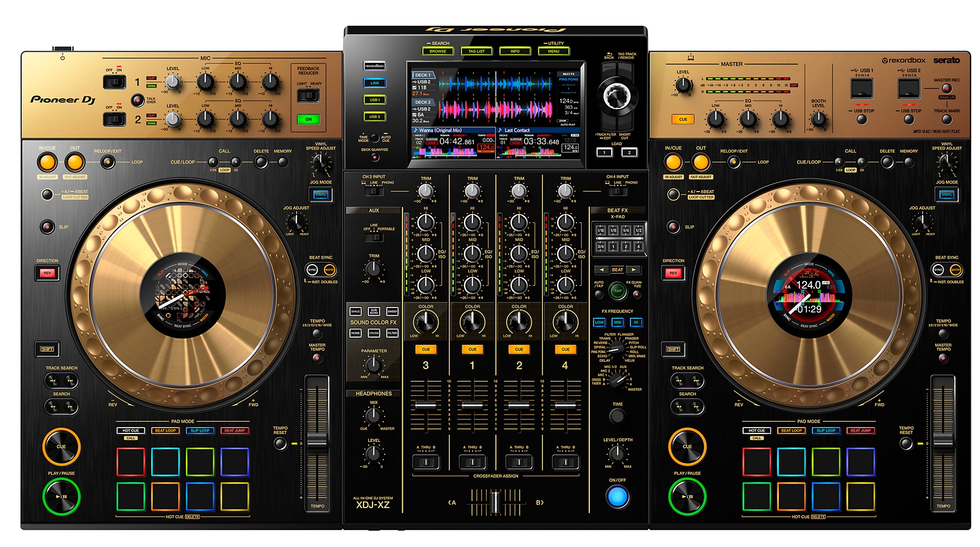The height and width of the screenshot is (547, 980).
Task: Toggle Feedback Reducer LIGHT/HEAVY switch
Action: click(x=308, y=95)
